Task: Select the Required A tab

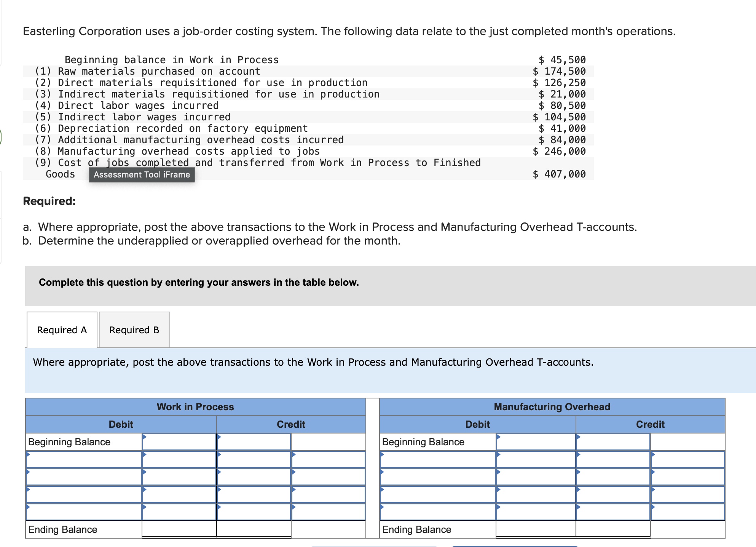Action: click(x=62, y=330)
